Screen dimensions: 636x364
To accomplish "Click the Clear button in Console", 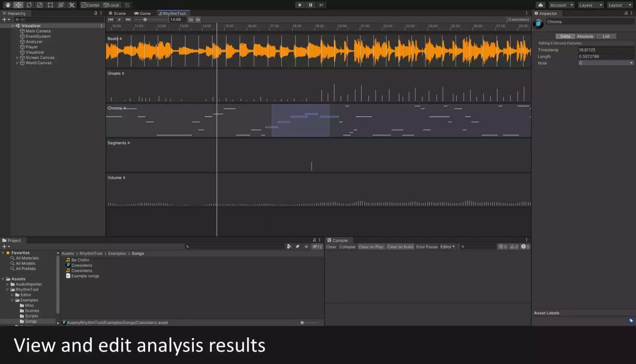I will pyautogui.click(x=331, y=247).
